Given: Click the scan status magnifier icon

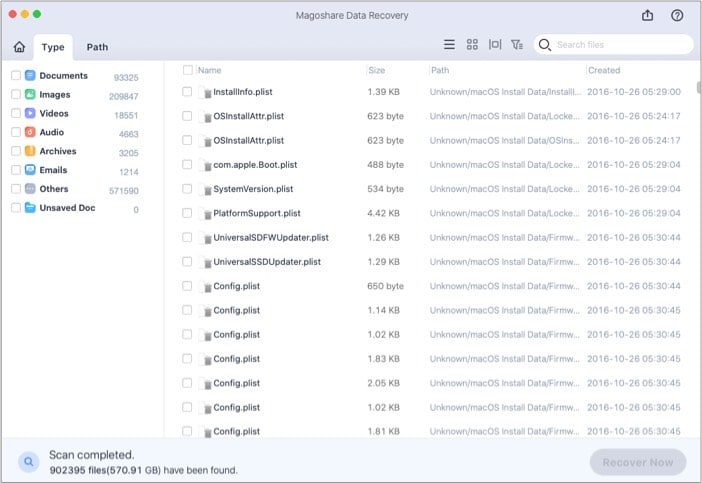Looking at the screenshot, I should (x=29, y=462).
